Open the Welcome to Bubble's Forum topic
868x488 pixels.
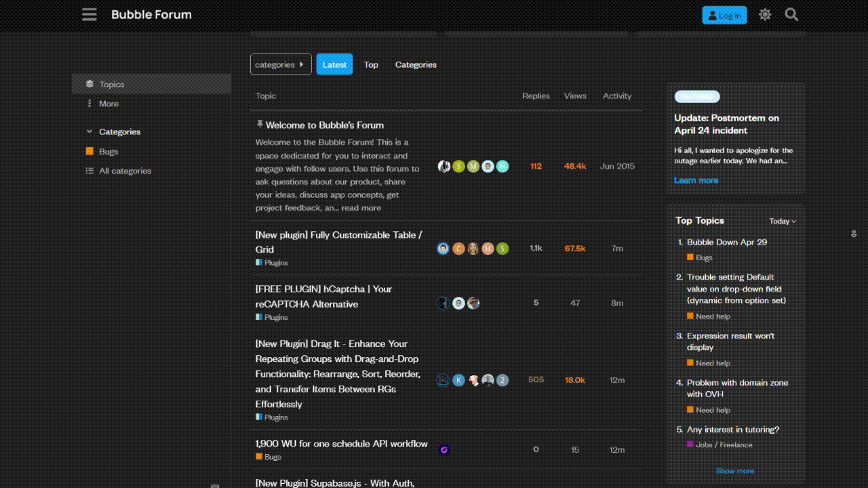(x=325, y=125)
